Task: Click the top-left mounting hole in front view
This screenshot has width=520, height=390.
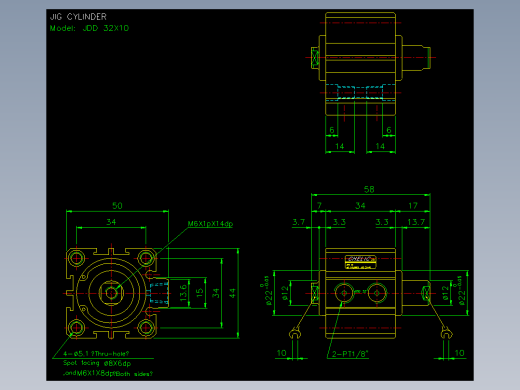Action: (77, 258)
